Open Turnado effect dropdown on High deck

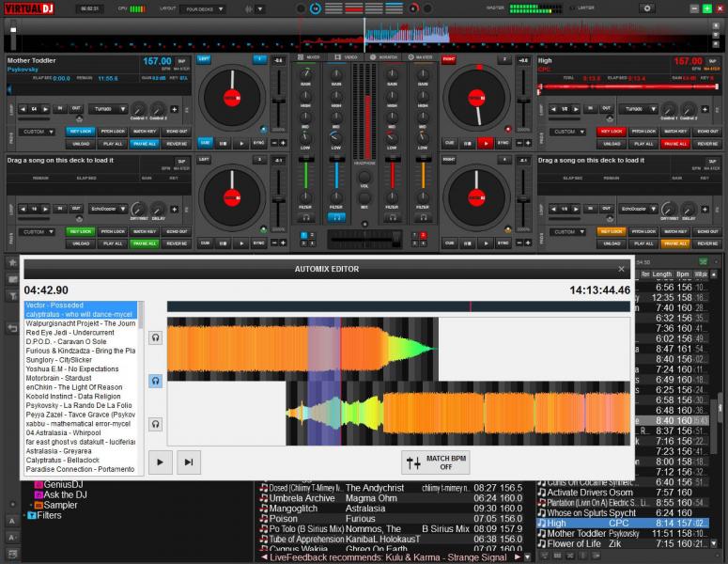click(639, 109)
